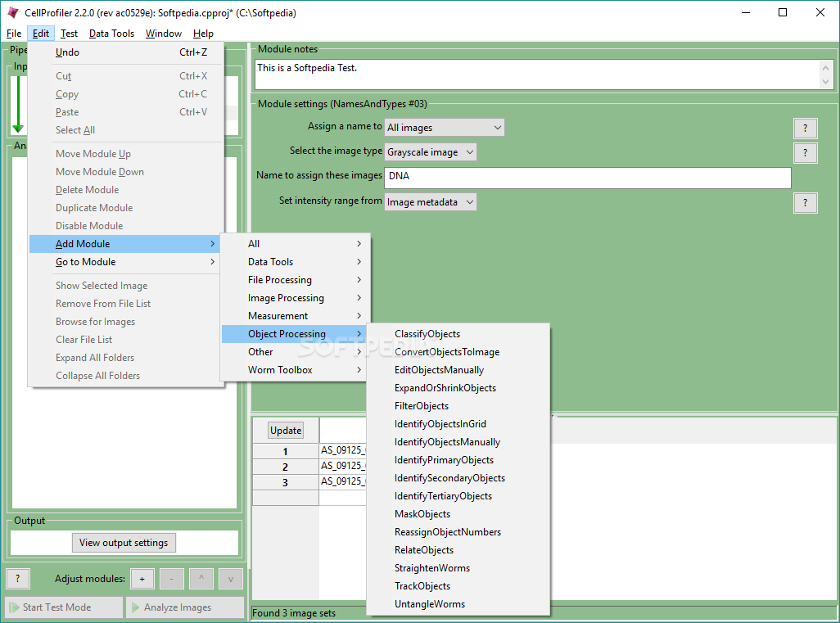Screen dimensions: 840x623
Task: Click Analyze Images
Action: (185, 607)
